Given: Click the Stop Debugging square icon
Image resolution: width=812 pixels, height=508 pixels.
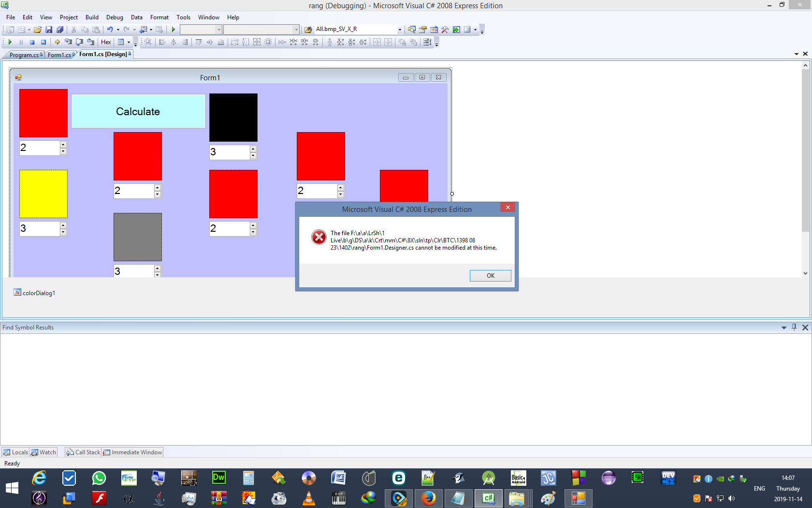Looking at the screenshot, I should [32, 42].
